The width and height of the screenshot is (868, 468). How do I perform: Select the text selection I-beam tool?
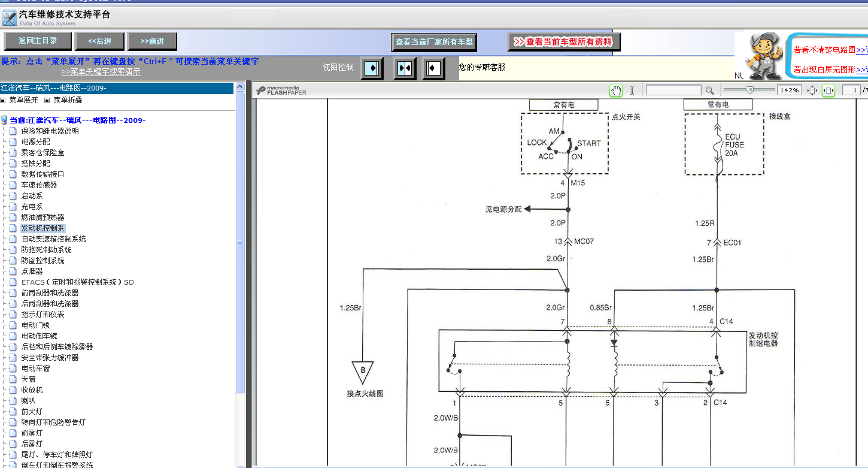(632, 90)
